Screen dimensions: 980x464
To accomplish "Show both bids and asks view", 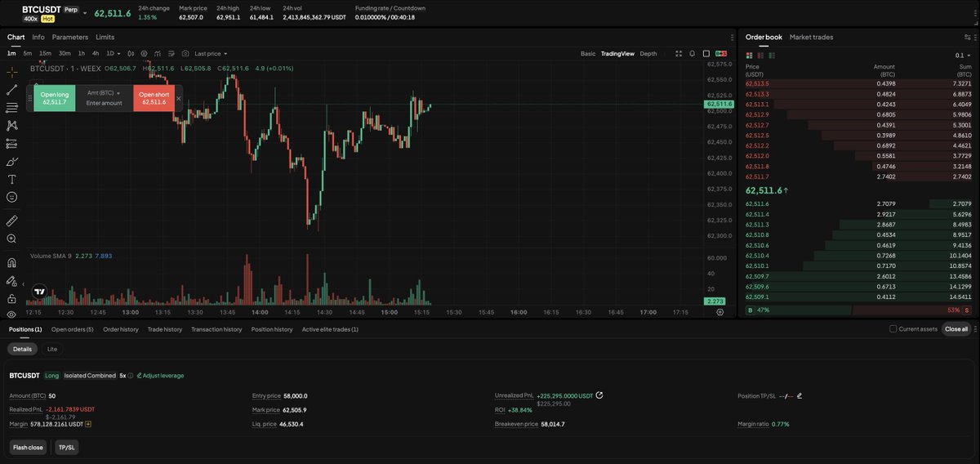I will click(x=750, y=55).
